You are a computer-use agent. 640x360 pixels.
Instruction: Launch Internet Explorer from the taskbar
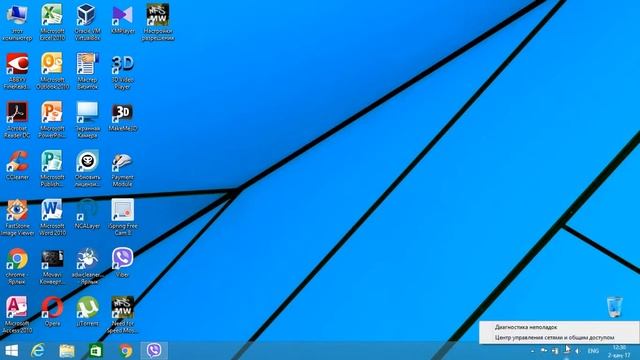38,351
